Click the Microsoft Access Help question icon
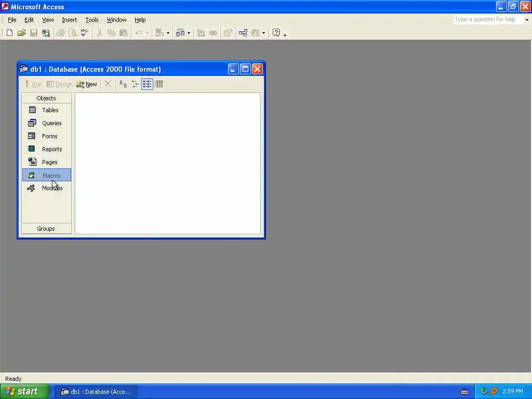This screenshot has width=532, height=399. [276, 33]
